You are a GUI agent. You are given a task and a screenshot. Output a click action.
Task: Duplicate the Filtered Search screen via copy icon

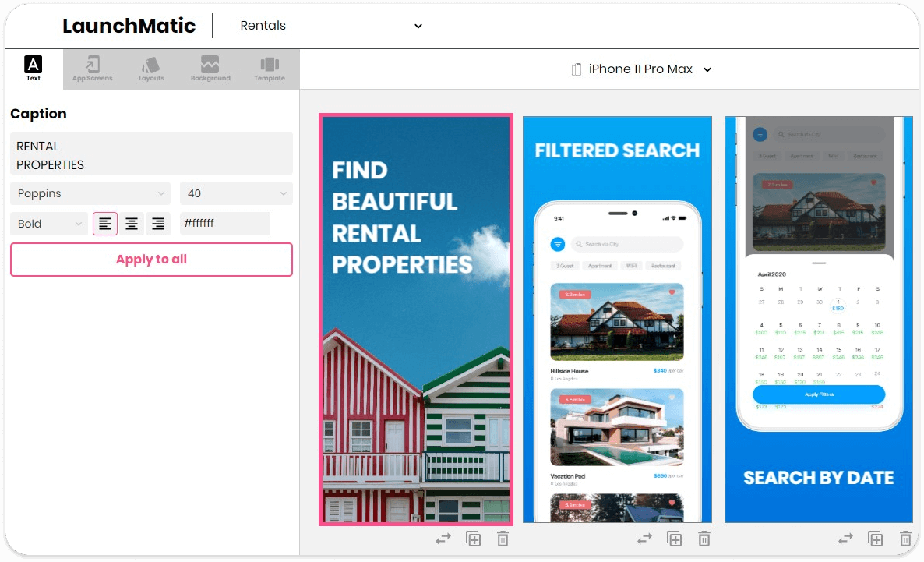(x=674, y=538)
